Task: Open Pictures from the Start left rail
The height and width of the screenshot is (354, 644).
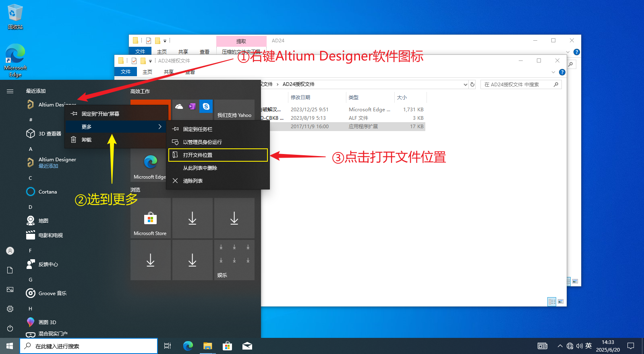Action: (x=10, y=289)
